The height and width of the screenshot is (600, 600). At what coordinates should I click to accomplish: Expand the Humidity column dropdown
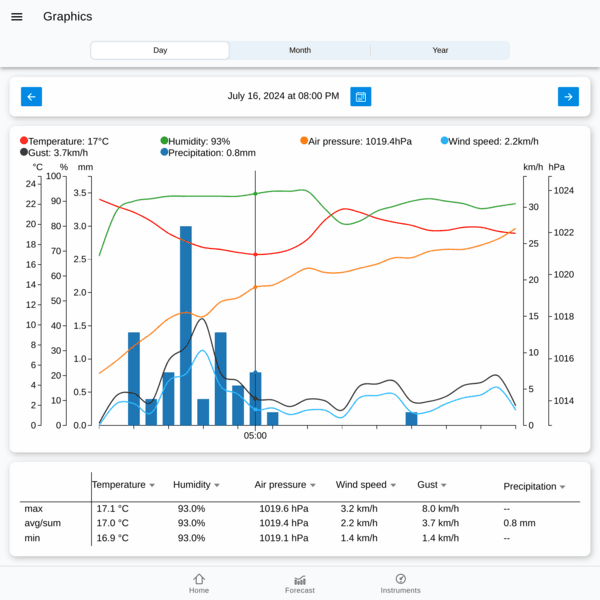217,485
